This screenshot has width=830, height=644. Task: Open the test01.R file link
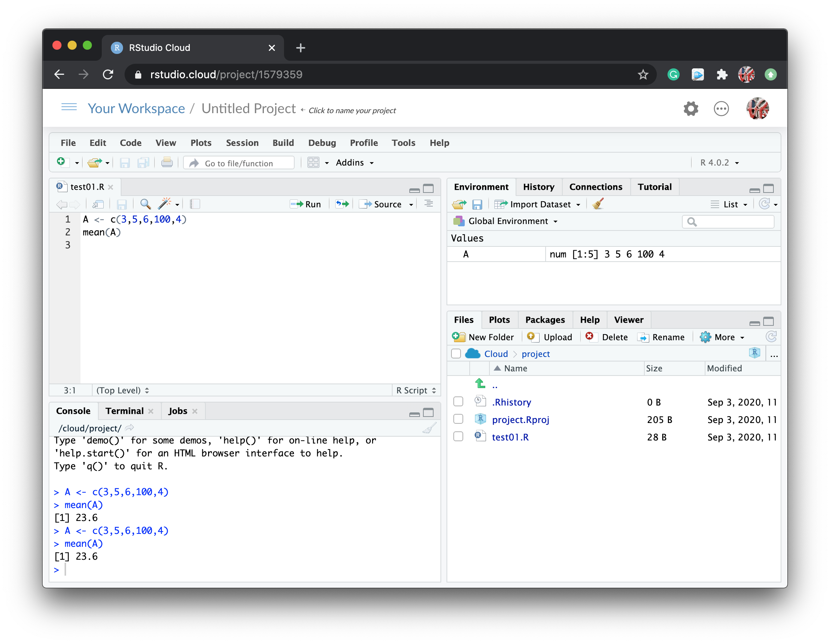(x=510, y=437)
